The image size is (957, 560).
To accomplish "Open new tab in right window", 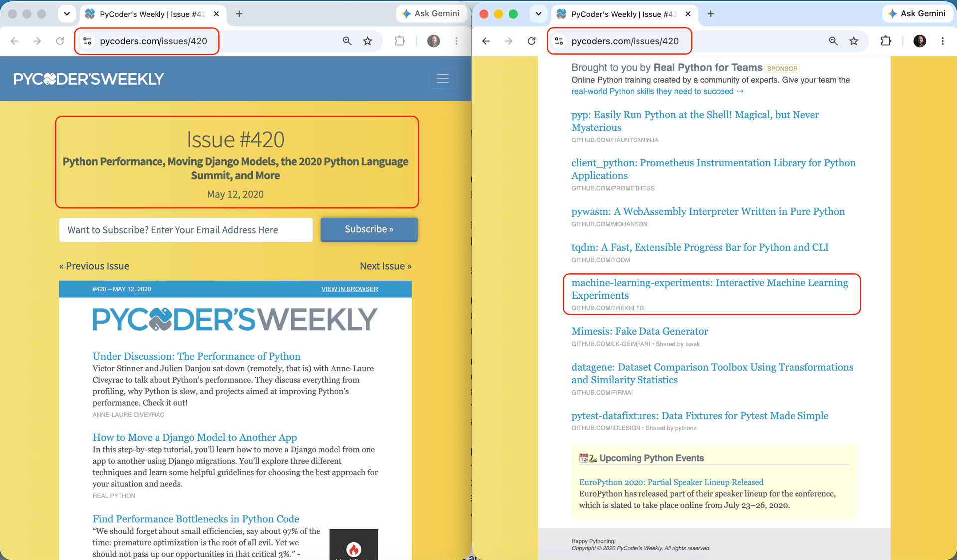I will [711, 14].
